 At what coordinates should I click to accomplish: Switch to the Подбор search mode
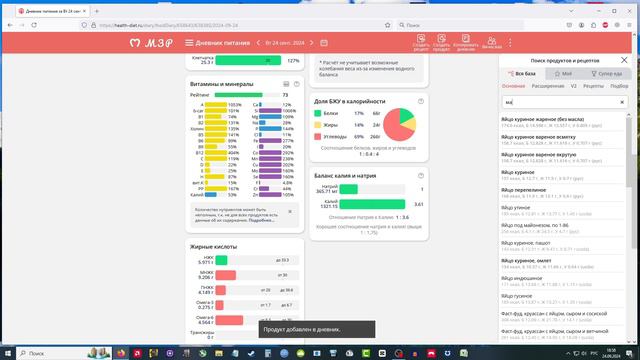(619, 86)
